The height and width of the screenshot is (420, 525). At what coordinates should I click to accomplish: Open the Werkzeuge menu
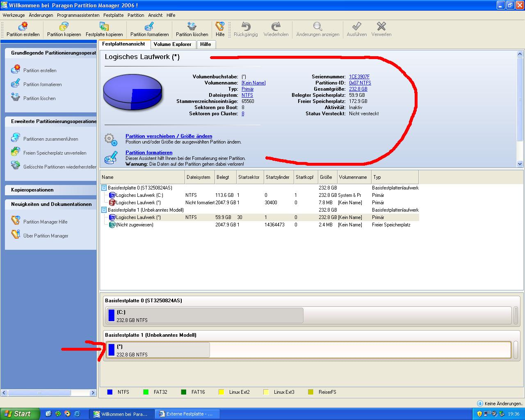[x=14, y=15]
